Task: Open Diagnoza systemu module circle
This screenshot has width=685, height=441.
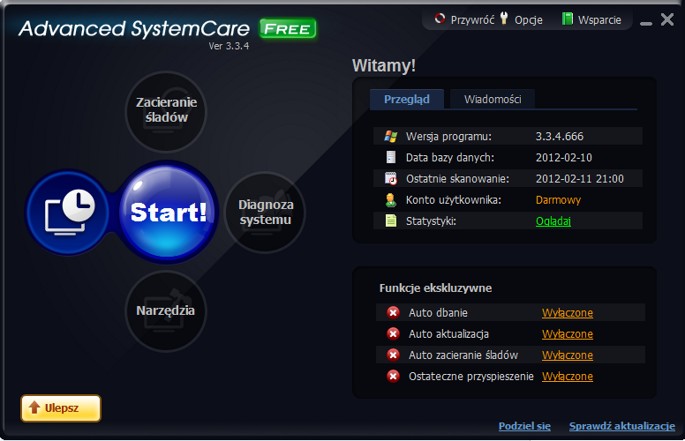Action: click(x=266, y=212)
